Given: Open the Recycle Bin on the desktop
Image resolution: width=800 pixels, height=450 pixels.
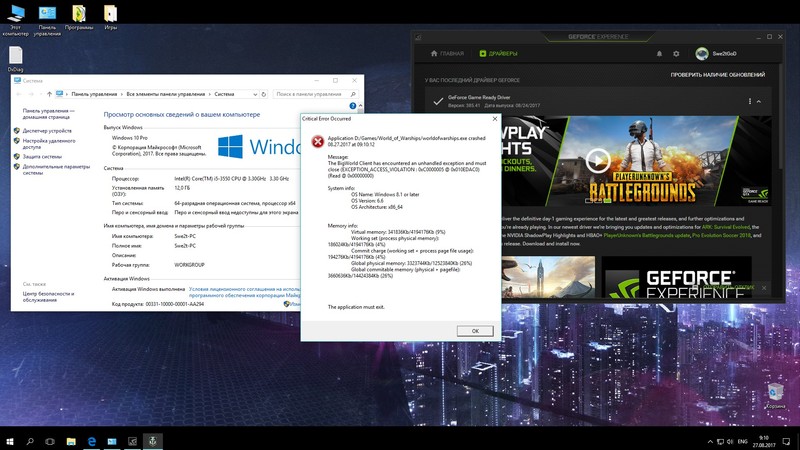Looking at the screenshot, I should 775,391.
